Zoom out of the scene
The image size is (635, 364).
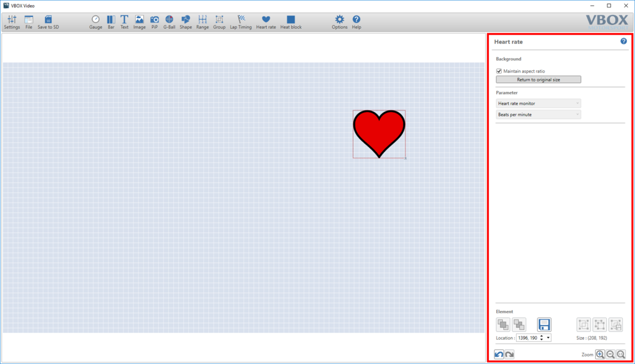point(611,354)
